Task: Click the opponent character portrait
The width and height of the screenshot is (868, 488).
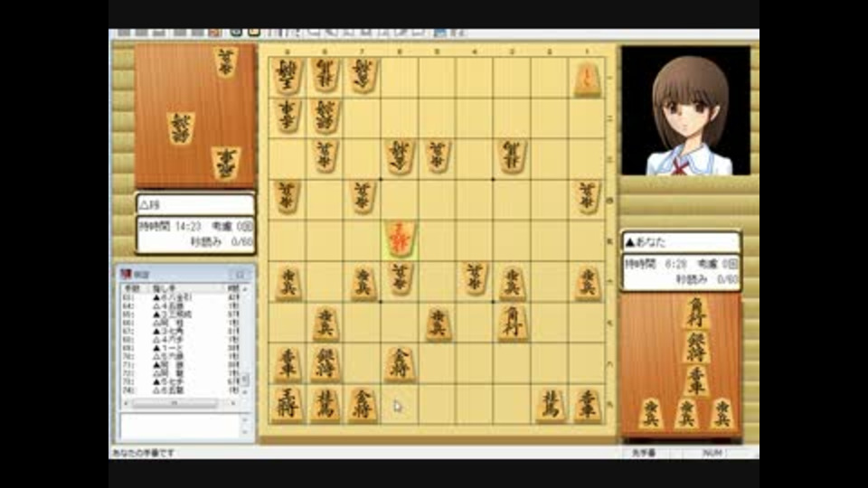Action: 685,110
